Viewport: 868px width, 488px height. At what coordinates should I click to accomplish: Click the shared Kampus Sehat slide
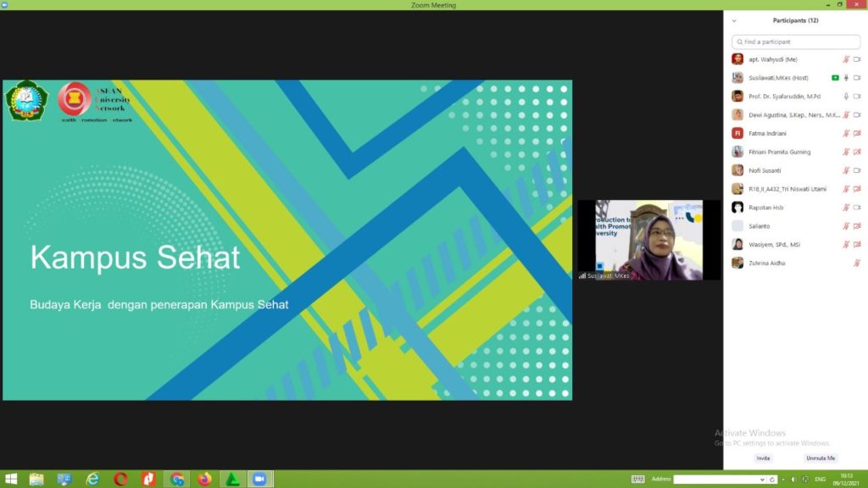pos(287,240)
